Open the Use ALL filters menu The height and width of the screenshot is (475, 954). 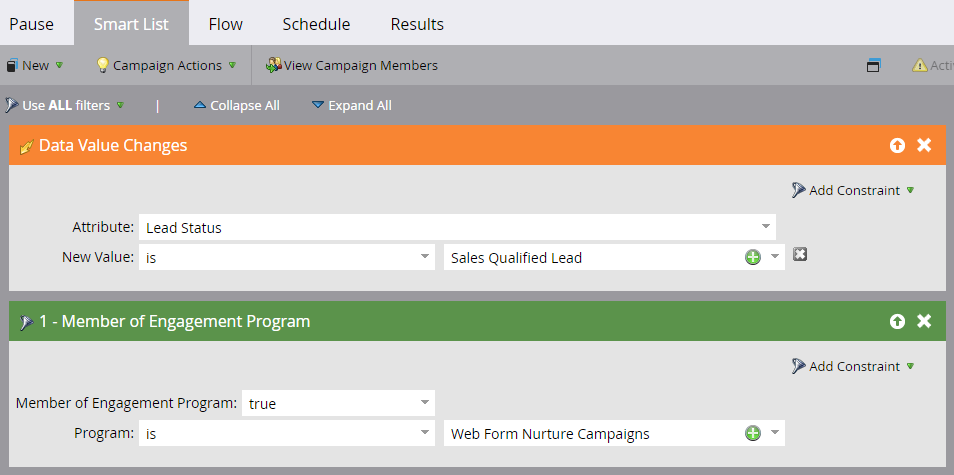coord(66,105)
